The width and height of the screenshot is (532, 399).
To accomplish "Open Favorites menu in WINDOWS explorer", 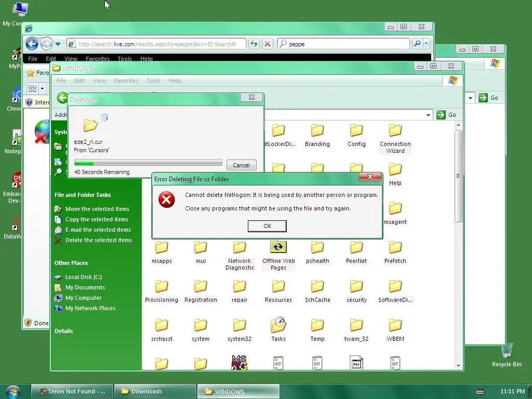I will [126, 81].
